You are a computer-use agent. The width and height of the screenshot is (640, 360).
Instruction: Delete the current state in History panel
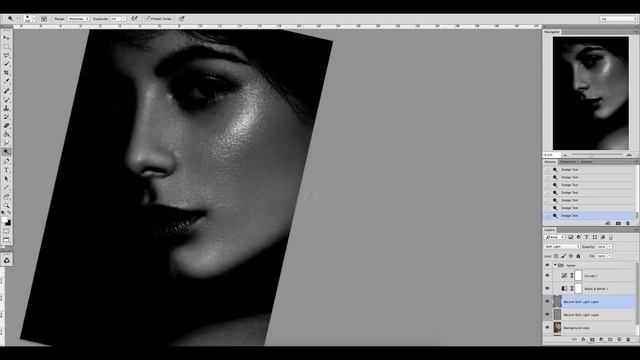628,223
